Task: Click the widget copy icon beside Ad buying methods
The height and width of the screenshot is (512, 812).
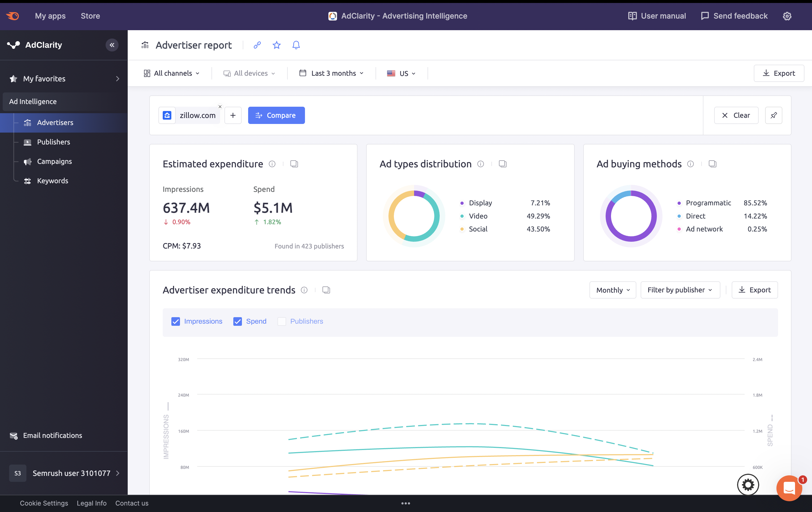Action: (712, 164)
